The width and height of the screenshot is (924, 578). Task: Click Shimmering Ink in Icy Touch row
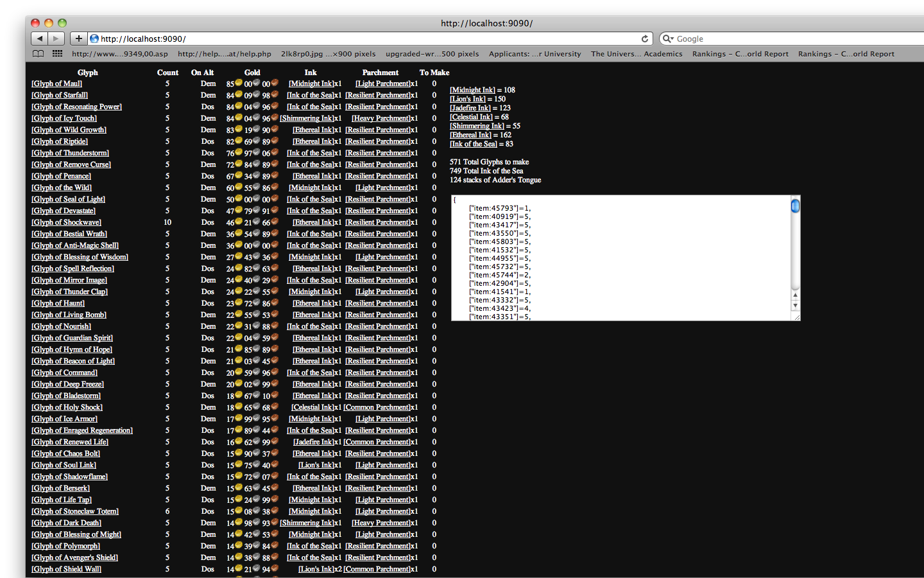pos(307,118)
